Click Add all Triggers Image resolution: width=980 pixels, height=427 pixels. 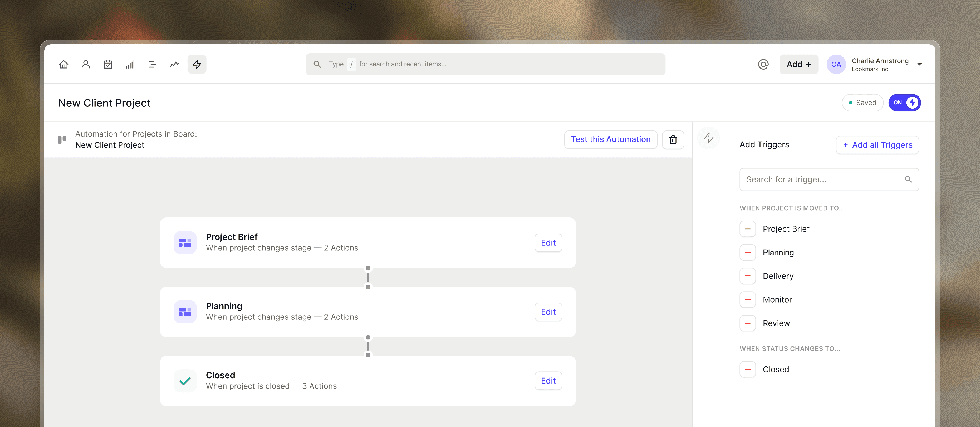pyautogui.click(x=877, y=145)
